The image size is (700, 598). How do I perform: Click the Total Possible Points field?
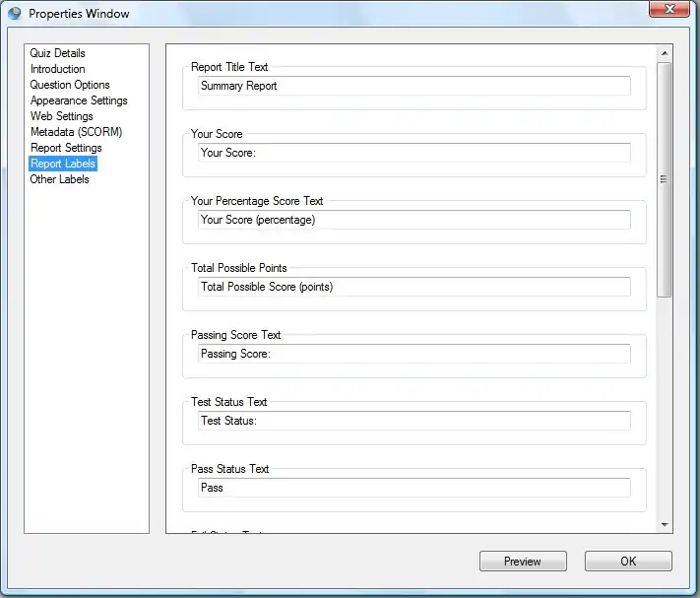414,287
